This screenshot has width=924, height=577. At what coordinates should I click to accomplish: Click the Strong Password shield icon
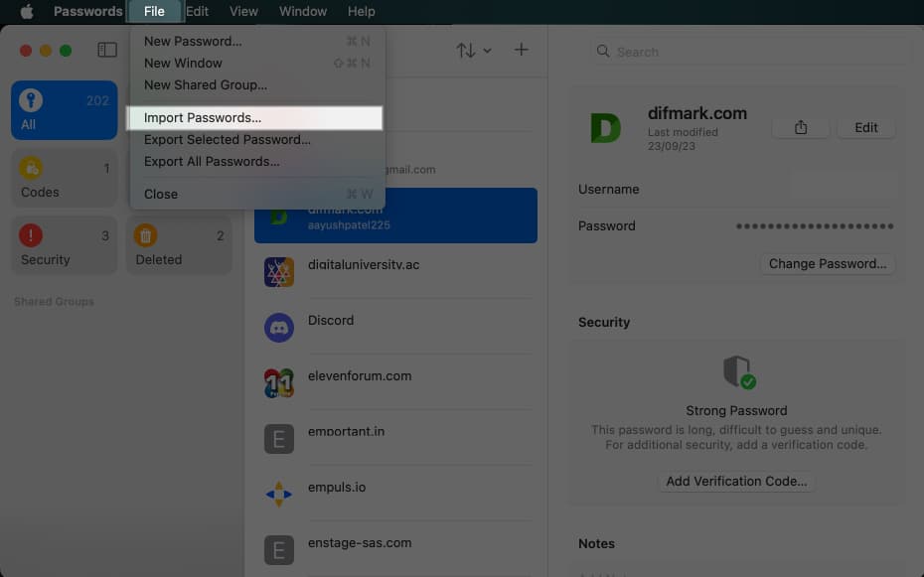pos(738,372)
